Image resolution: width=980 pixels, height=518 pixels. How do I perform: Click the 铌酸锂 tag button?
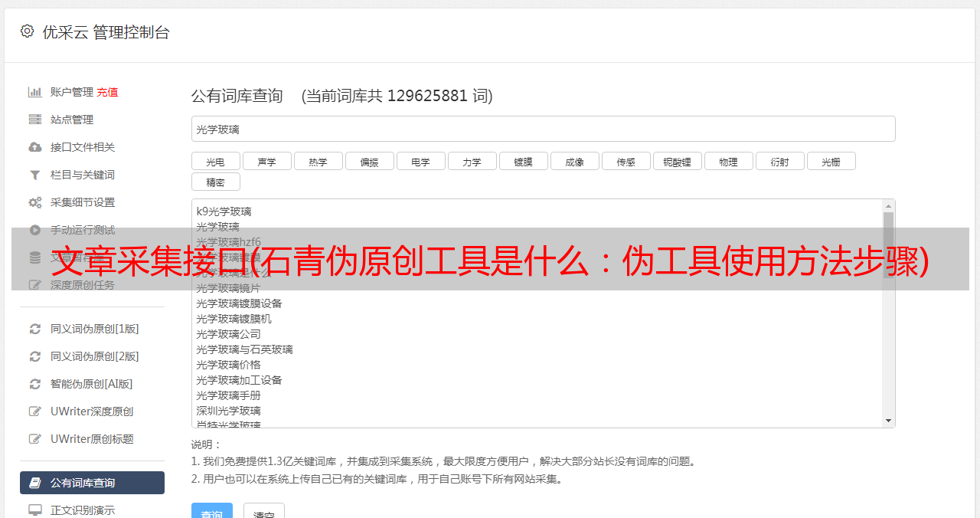coord(678,161)
